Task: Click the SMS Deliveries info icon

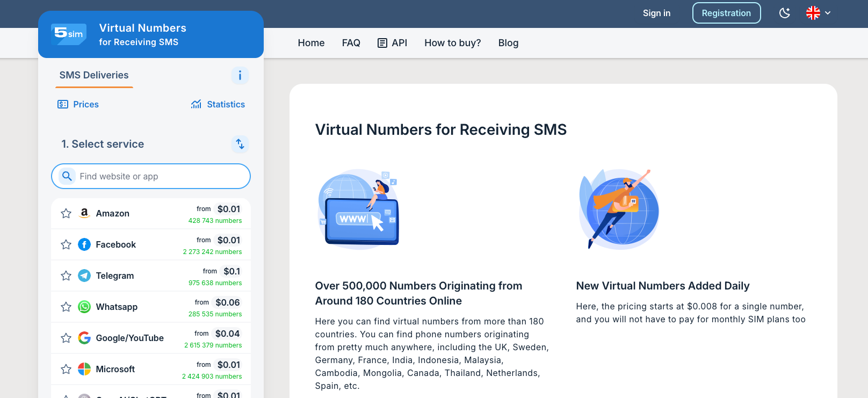Action: point(240,75)
